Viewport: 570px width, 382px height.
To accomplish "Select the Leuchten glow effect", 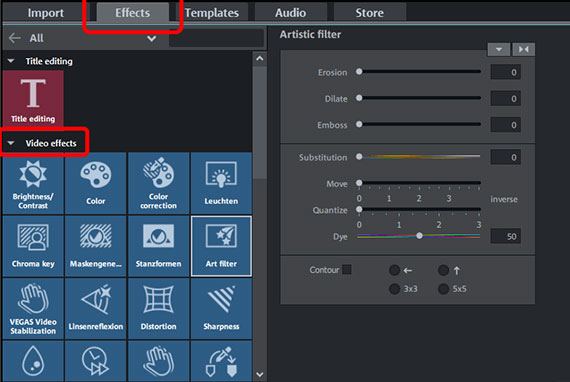I will point(221,183).
